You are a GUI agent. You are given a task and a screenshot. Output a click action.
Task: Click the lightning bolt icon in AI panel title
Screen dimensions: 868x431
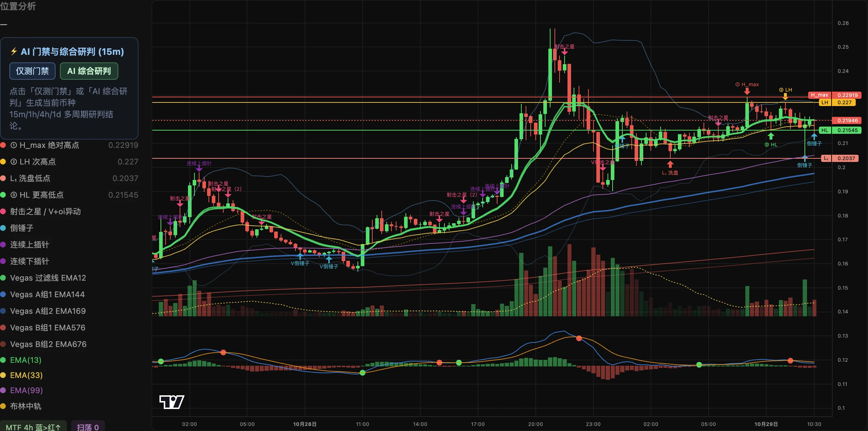point(14,52)
